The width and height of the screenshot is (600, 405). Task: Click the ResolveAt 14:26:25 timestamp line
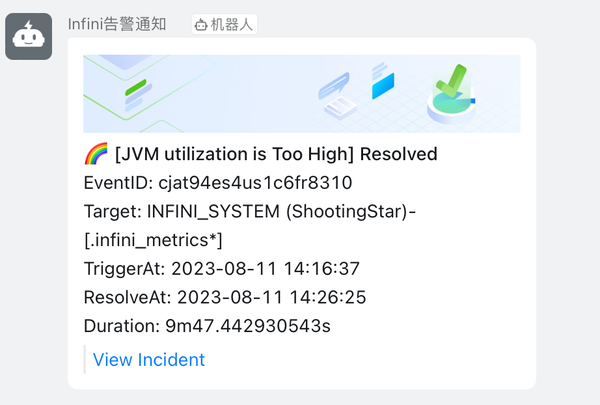(x=224, y=297)
